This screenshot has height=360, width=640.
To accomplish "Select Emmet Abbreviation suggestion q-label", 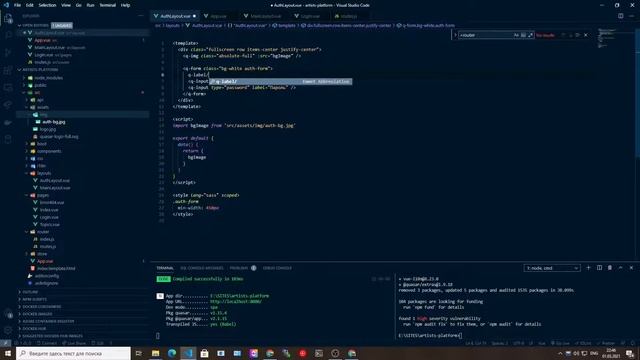I will [280, 82].
